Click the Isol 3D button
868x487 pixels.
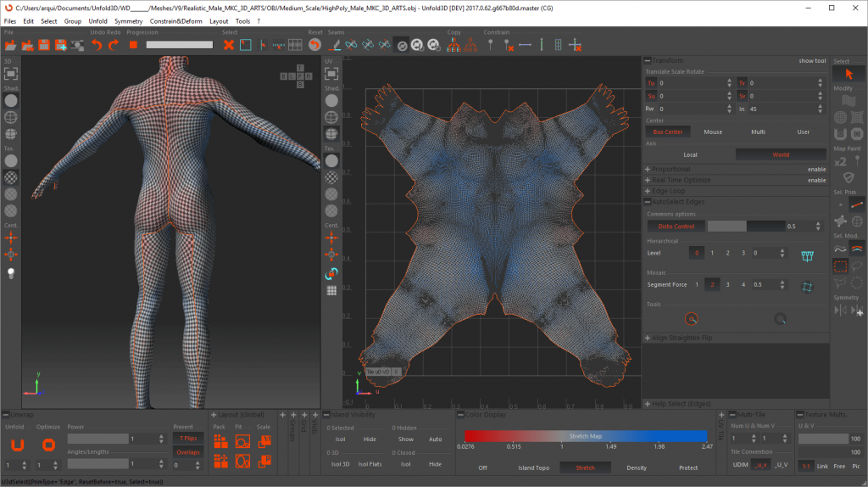point(341,464)
